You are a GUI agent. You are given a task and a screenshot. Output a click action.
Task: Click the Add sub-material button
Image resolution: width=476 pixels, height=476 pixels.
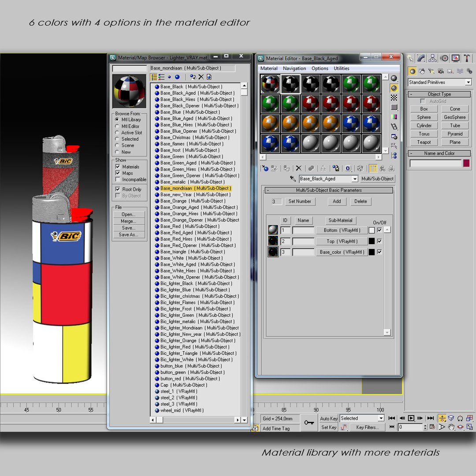click(x=337, y=201)
